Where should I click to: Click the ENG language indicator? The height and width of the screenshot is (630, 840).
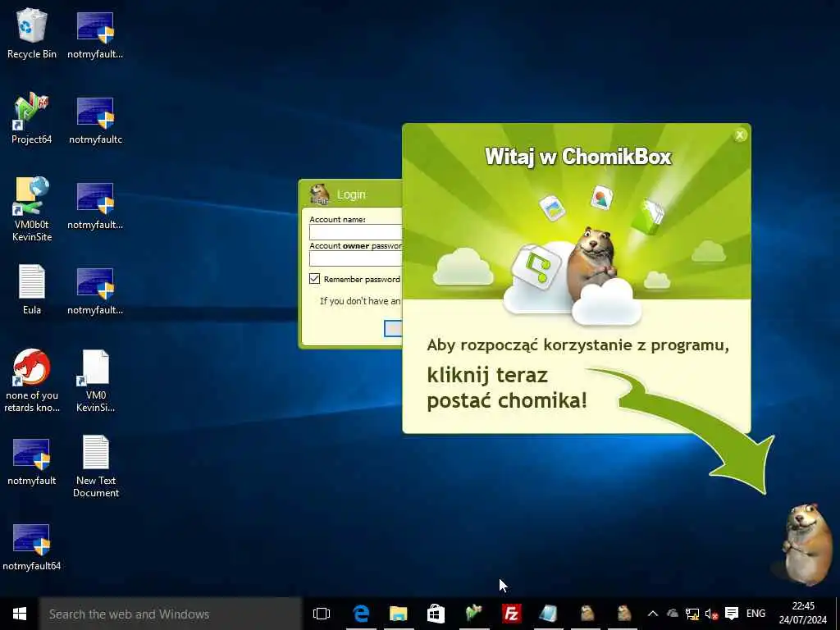(x=756, y=614)
